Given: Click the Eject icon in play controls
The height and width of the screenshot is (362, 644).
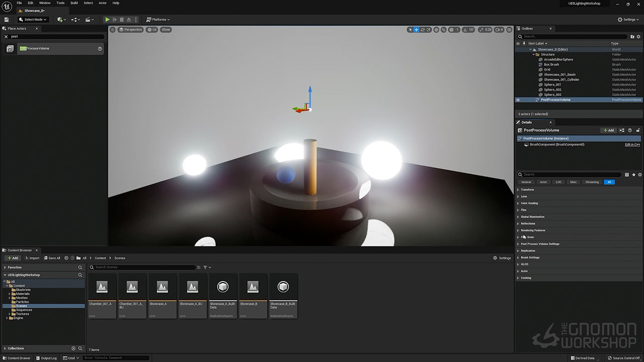Looking at the screenshot, I should click(129, 20).
